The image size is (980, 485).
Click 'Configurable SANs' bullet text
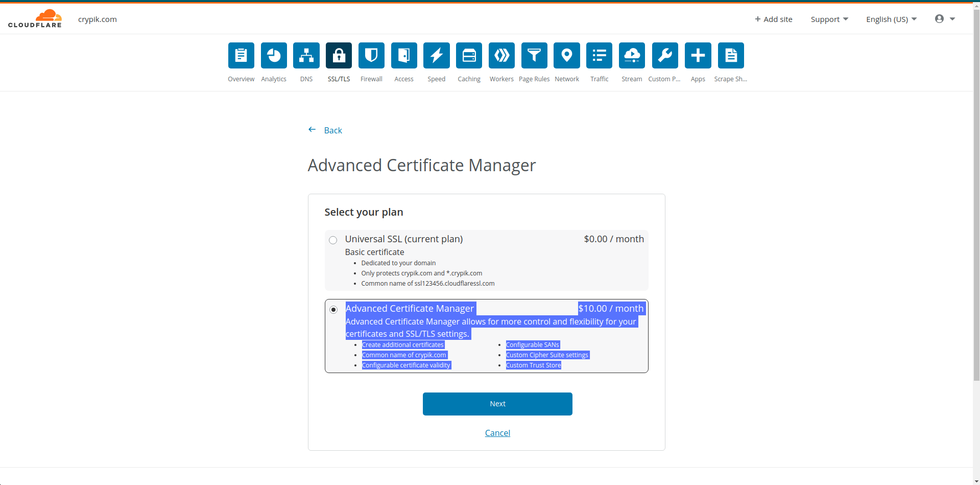tap(532, 345)
